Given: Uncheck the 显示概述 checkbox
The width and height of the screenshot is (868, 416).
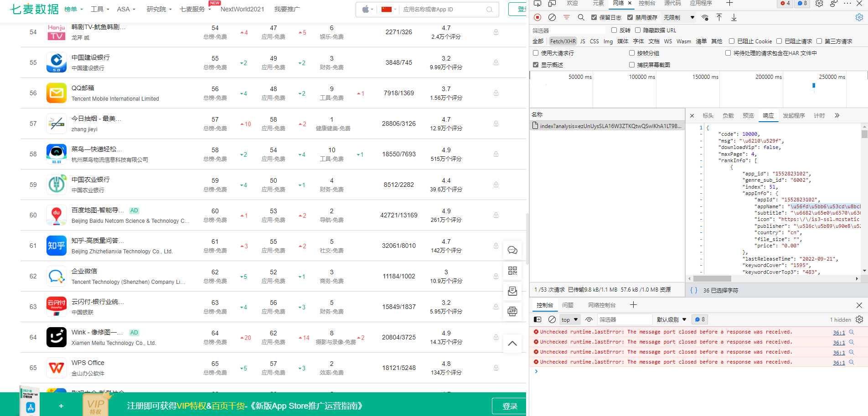Looking at the screenshot, I should pyautogui.click(x=536, y=65).
